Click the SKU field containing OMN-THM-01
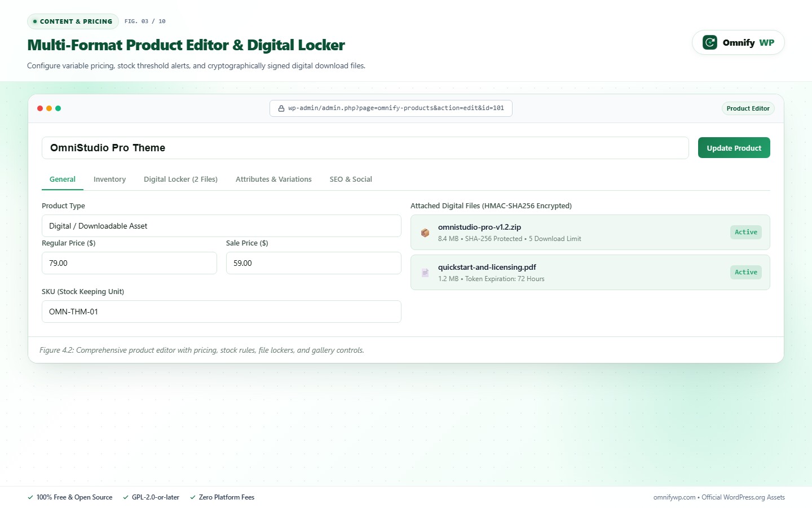Image resolution: width=812 pixels, height=508 pixels. coord(222,312)
